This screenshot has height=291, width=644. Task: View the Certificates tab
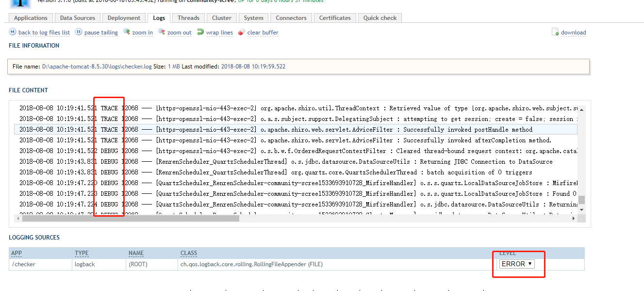pos(335,18)
